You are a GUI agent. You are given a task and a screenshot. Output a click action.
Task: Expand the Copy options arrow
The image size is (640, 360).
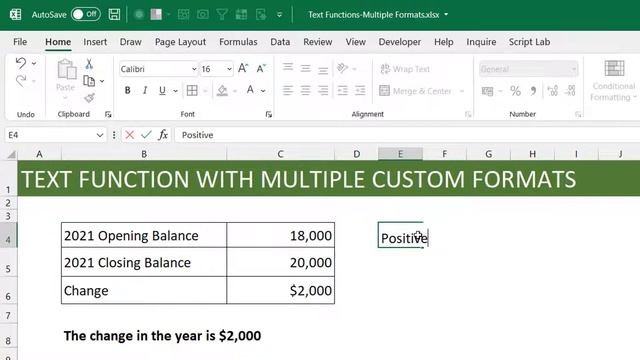(x=102, y=81)
